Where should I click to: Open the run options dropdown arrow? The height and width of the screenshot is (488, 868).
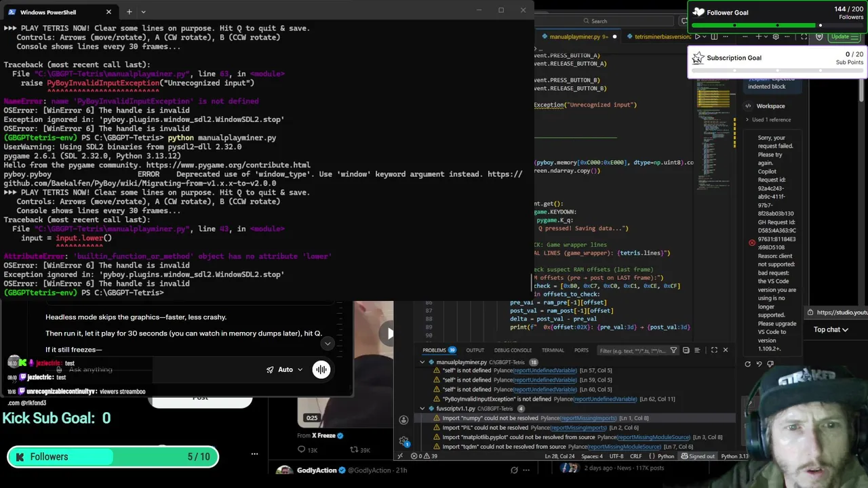pyautogui.click(x=705, y=37)
